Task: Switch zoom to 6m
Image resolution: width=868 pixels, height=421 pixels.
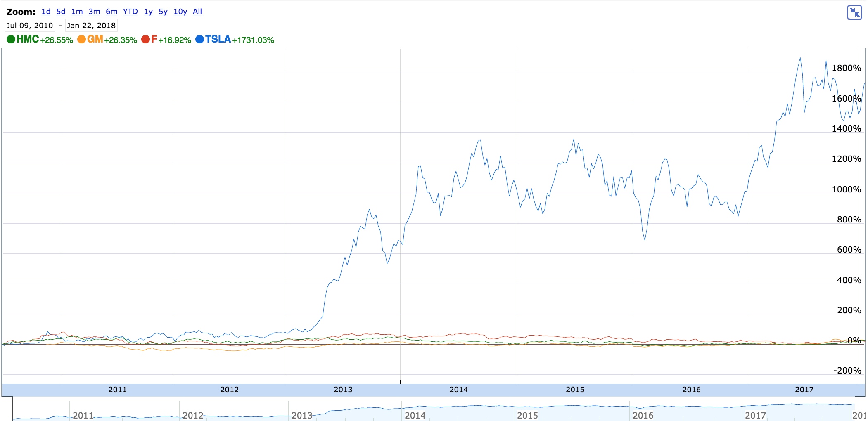Action: click(111, 12)
